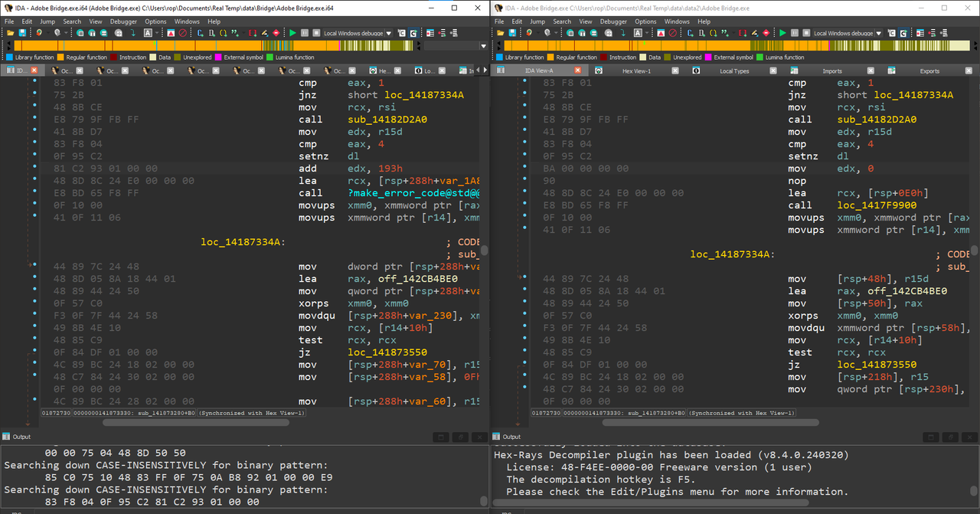Click Convert to data 'D' icon, right window
This screenshot has height=514, width=980.
tap(701, 33)
